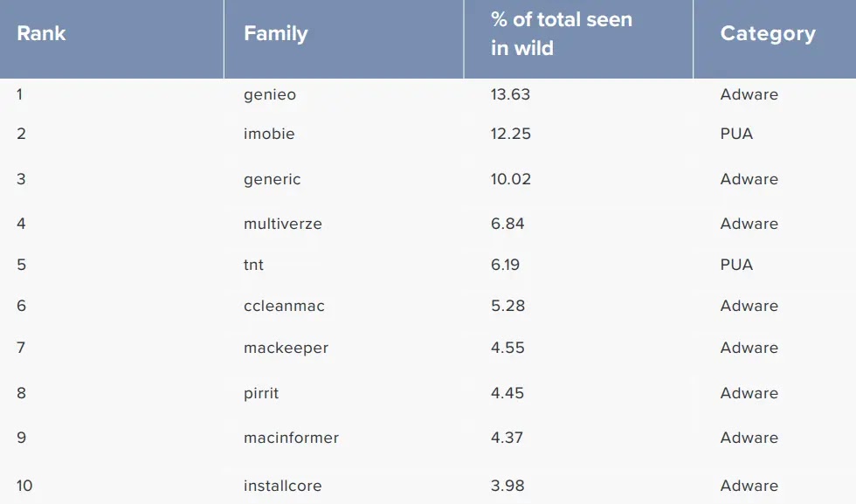Image resolution: width=856 pixels, height=504 pixels.
Task: Select the installcore family name
Action: pos(282,486)
